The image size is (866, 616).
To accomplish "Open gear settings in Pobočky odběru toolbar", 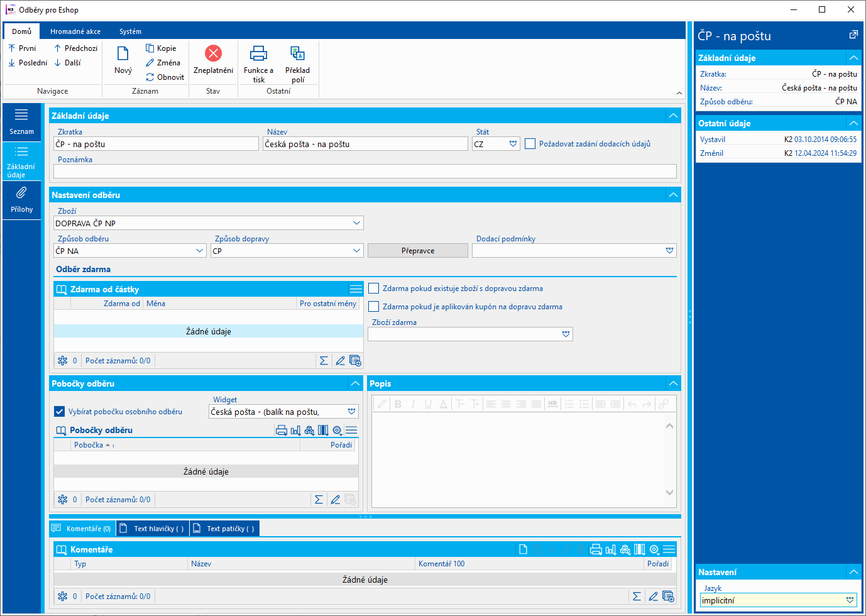I will (x=337, y=431).
